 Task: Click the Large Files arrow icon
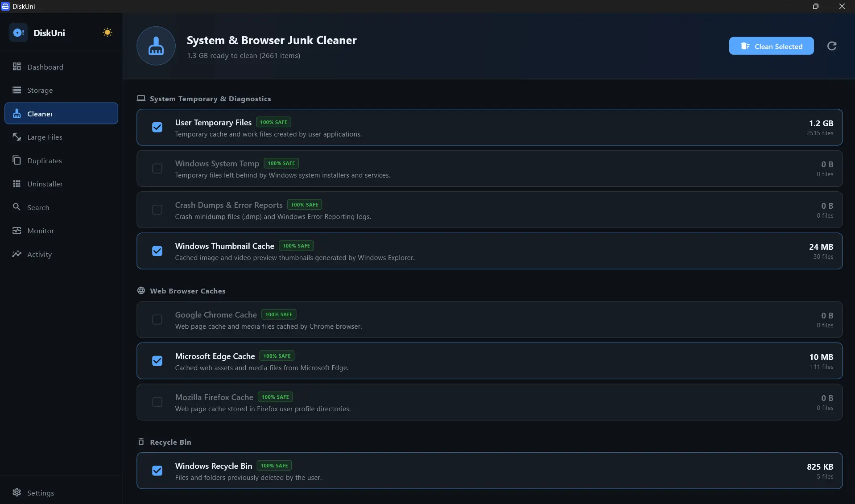[x=17, y=137]
